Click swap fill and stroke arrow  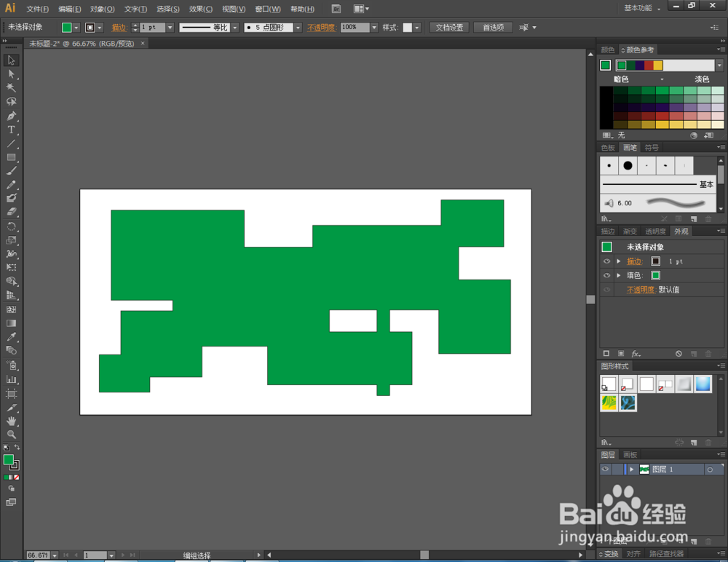(17, 447)
